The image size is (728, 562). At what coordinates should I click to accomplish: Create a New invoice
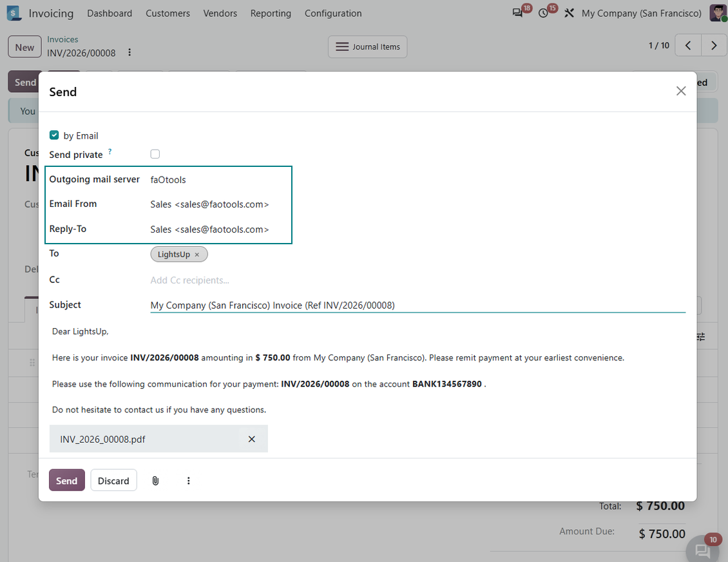(x=24, y=47)
